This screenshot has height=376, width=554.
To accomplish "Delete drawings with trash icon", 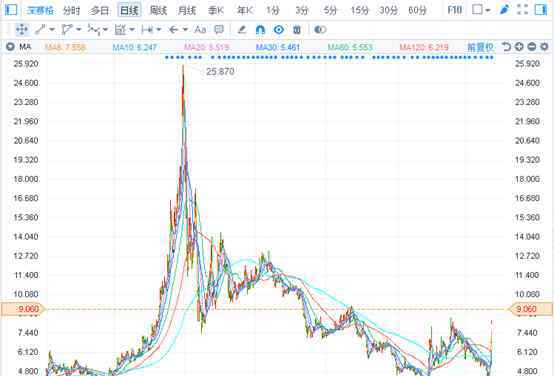I will (297, 30).
